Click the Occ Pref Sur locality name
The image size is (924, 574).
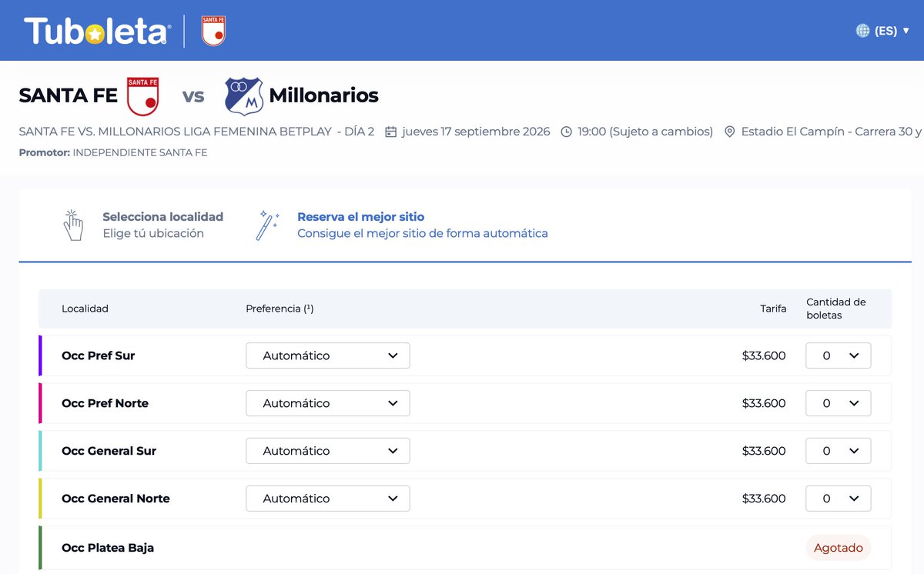[x=99, y=355]
